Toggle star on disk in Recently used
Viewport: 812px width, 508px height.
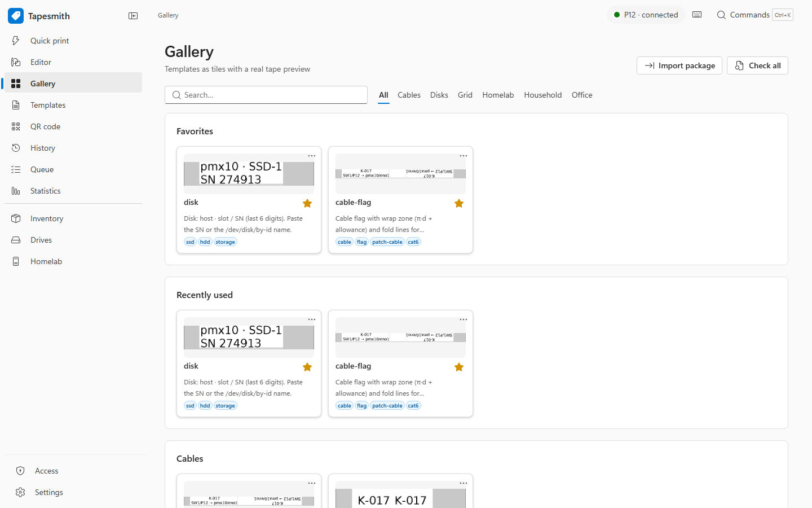[307, 367]
